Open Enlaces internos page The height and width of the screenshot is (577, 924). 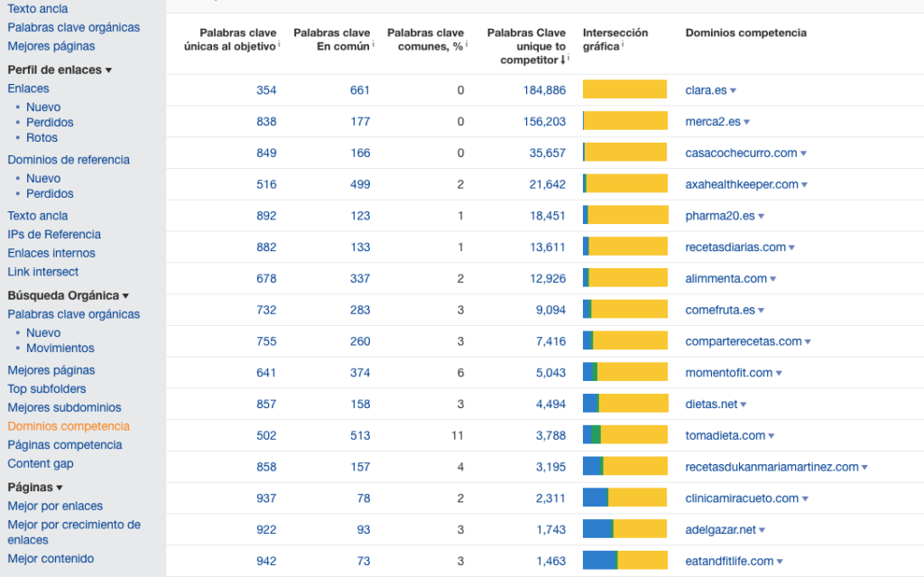point(51,253)
